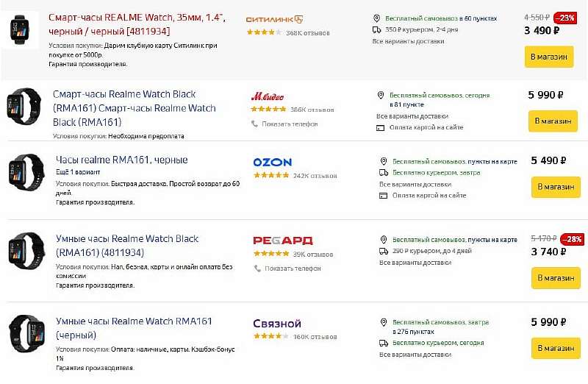This screenshot has height=384, width=588.
Task: Click phone icon in the М.Видео offer
Action: 257,124
